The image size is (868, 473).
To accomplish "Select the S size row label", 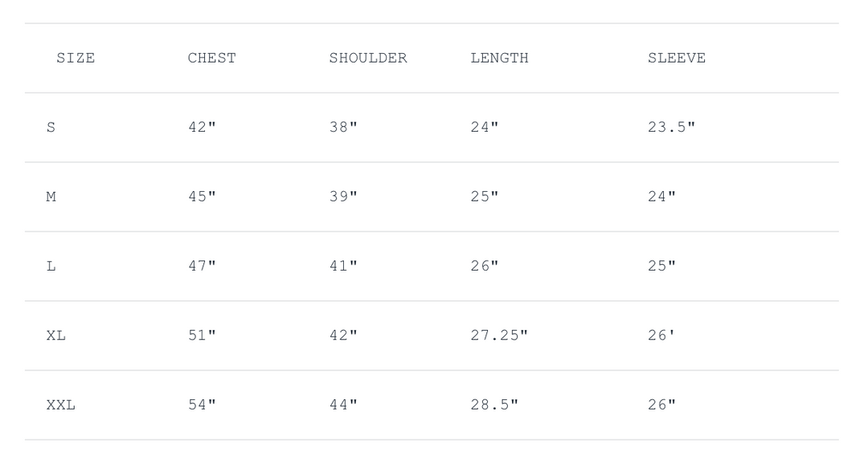I will point(51,127).
